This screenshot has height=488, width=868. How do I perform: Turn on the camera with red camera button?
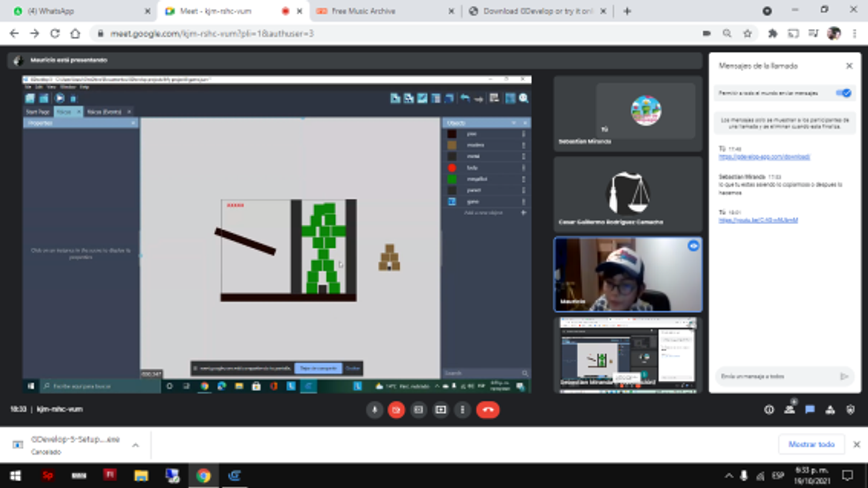tap(396, 410)
